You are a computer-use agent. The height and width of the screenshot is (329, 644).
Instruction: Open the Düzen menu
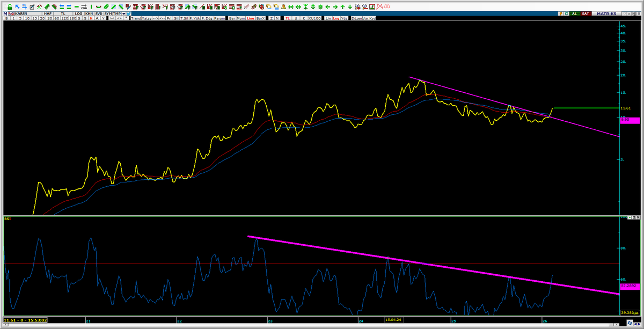pyautogui.click(x=356, y=18)
